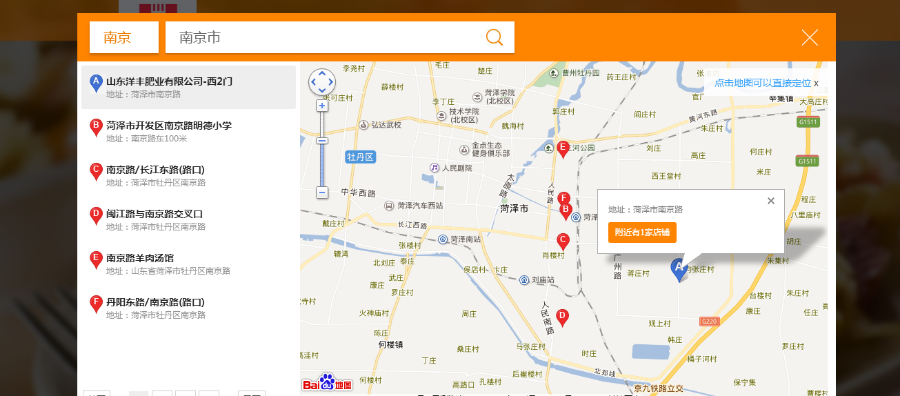900x396 pixels.
Task: Click the 南京市 search input field
Action: [x=324, y=37]
